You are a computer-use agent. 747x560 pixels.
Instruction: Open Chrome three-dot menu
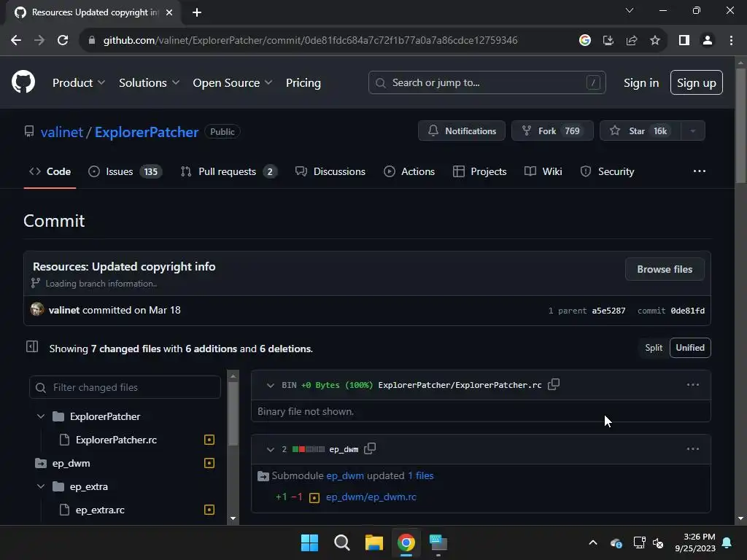[731, 41]
